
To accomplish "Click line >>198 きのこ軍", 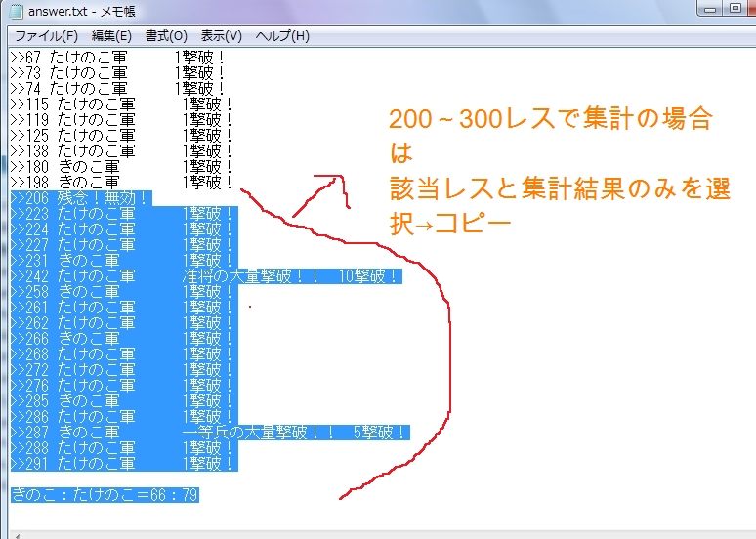I will (x=121, y=183).
